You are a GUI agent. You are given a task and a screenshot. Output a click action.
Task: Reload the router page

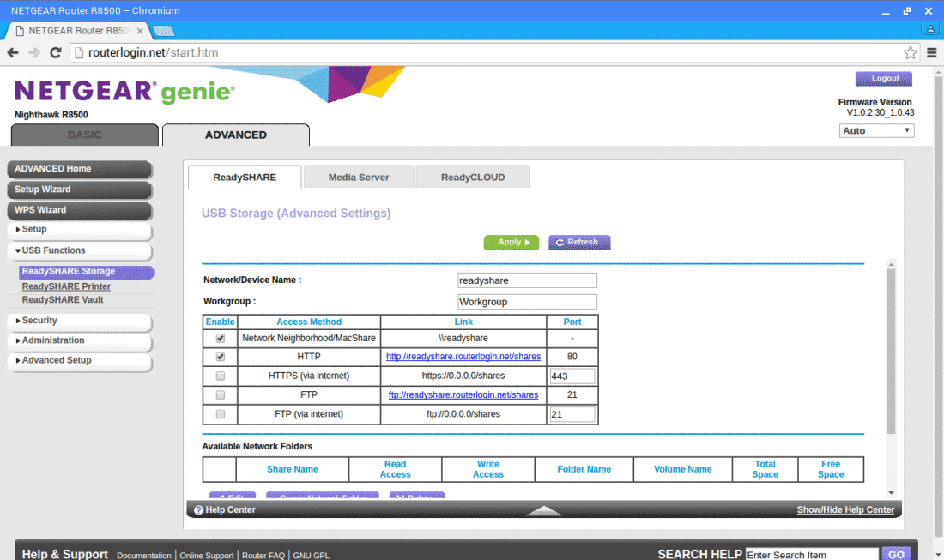tap(56, 53)
